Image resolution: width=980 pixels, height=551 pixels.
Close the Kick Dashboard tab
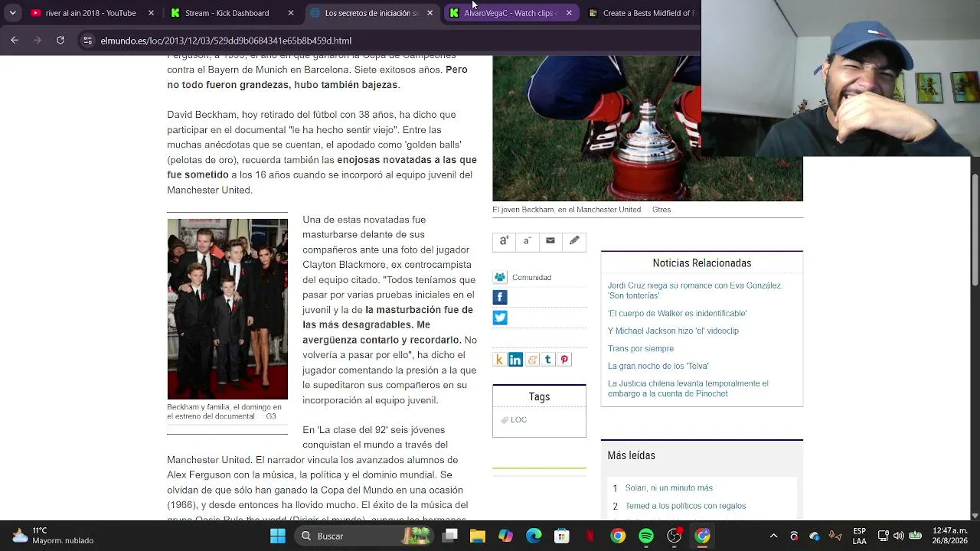[x=290, y=13]
